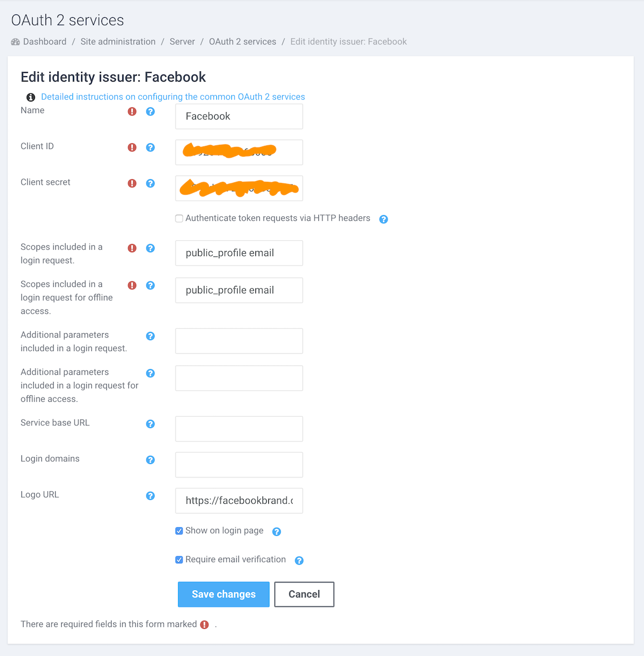Enable authenticate token requests via HTTP headers
The image size is (644, 656).
[179, 218]
